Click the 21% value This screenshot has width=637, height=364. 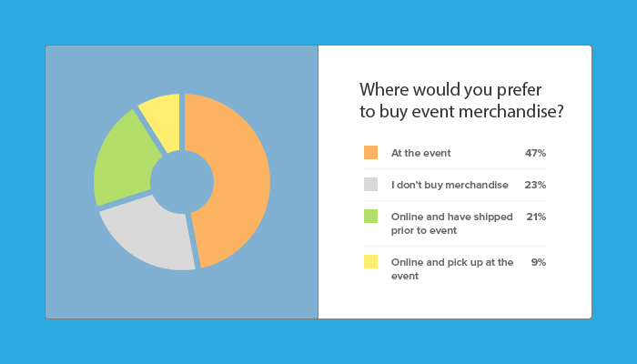tap(536, 217)
